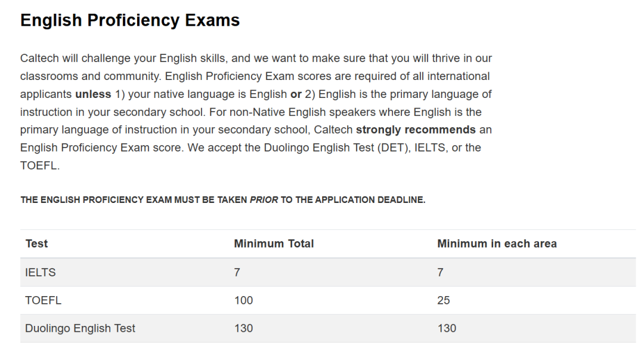This screenshot has height=351, width=644.
Task: Click the Duolingo English Test (DET) mention in paragraph
Action: [x=337, y=147]
